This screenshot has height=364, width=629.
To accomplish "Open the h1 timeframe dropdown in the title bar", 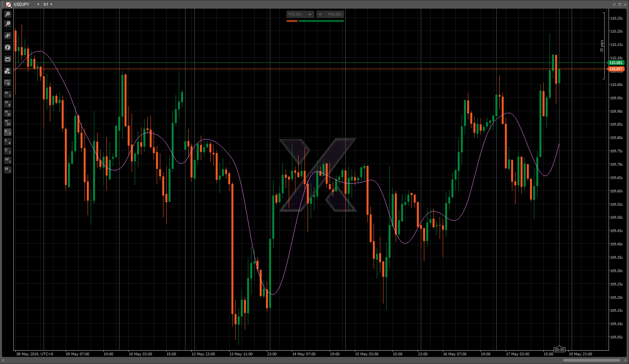I will tap(51, 4).
